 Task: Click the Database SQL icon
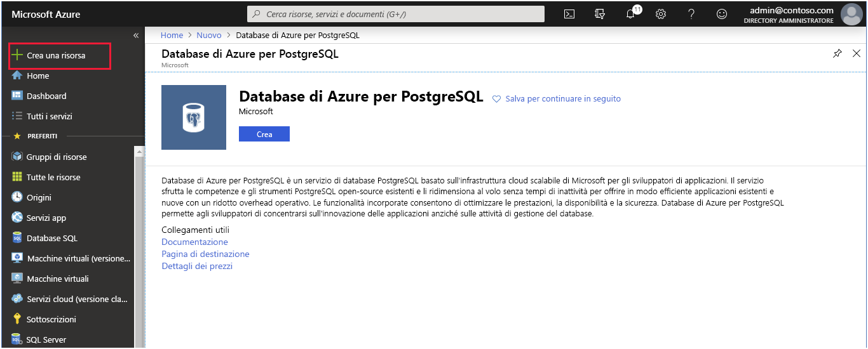point(17,238)
